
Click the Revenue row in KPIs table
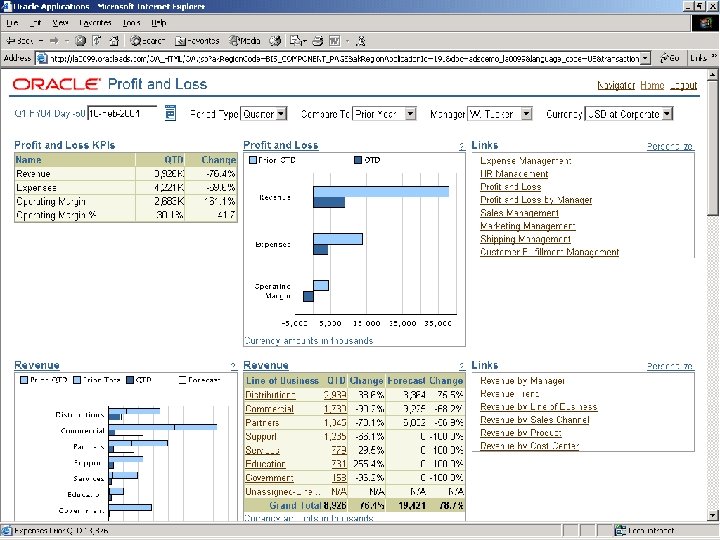126,174
